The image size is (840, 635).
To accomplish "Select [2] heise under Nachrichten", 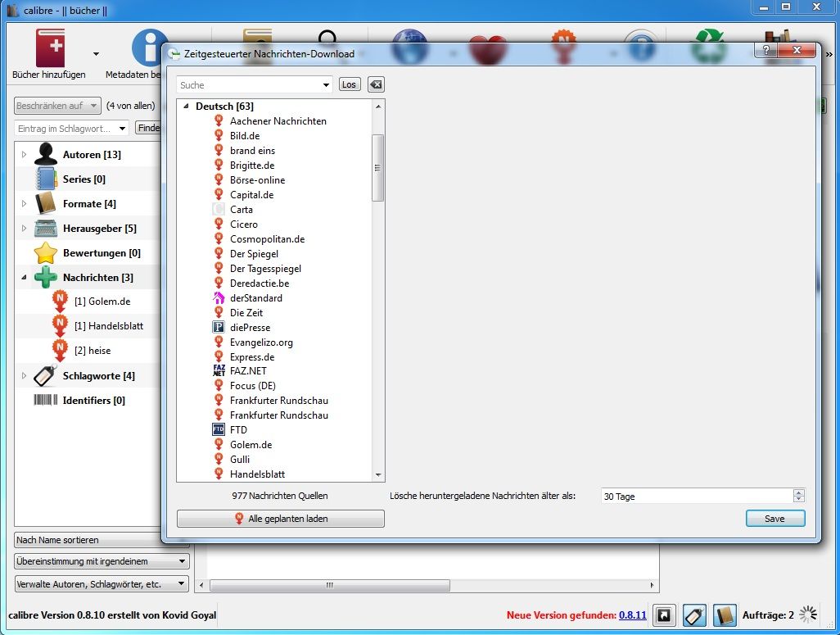I will point(93,350).
